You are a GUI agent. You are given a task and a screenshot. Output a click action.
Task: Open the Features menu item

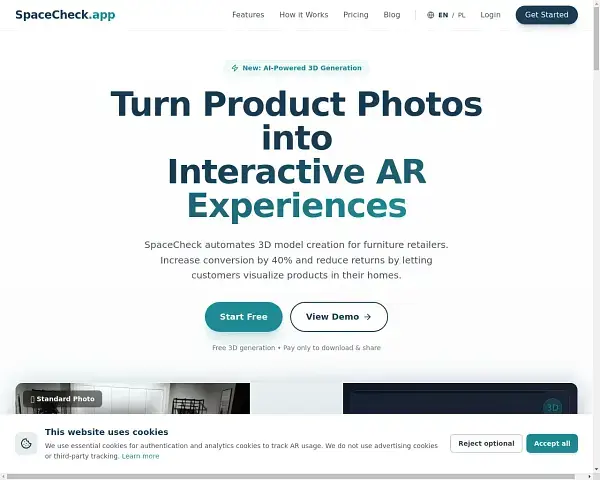[248, 15]
